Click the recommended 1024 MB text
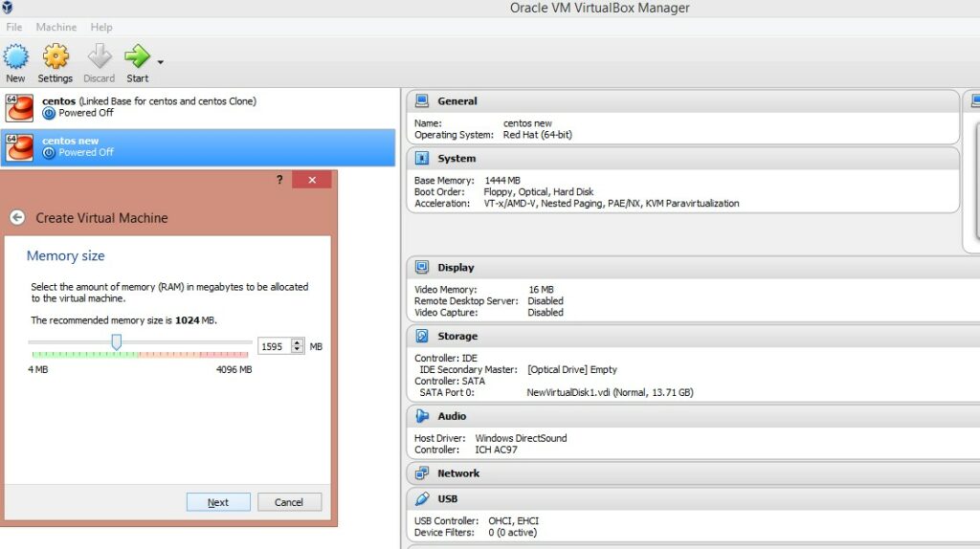The width and height of the screenshot is (980, 549). tap(123, 320)
